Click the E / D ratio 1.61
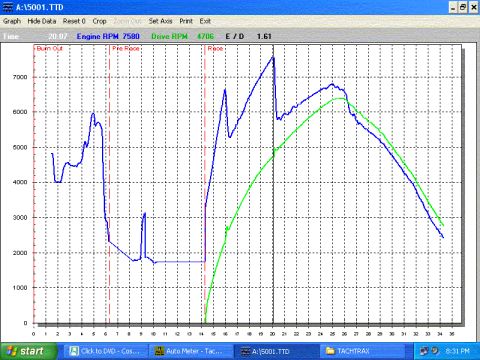Image resolution: width=480 pixels, height=360 pixels. coord(248,36)
